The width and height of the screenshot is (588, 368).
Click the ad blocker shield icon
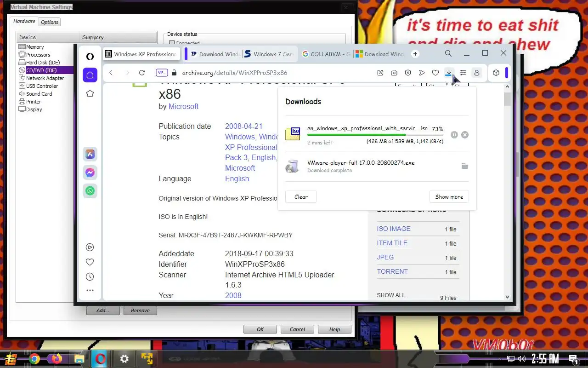(x=408, y=73)
